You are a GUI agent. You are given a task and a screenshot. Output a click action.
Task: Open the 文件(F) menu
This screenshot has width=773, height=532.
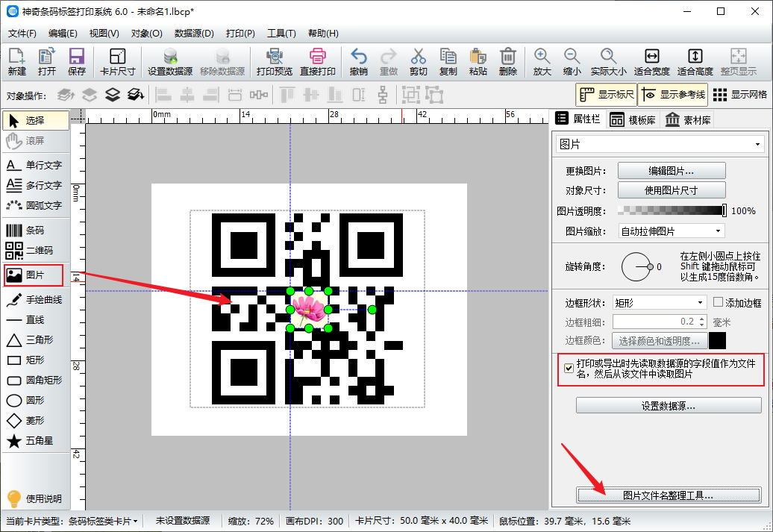22,34
